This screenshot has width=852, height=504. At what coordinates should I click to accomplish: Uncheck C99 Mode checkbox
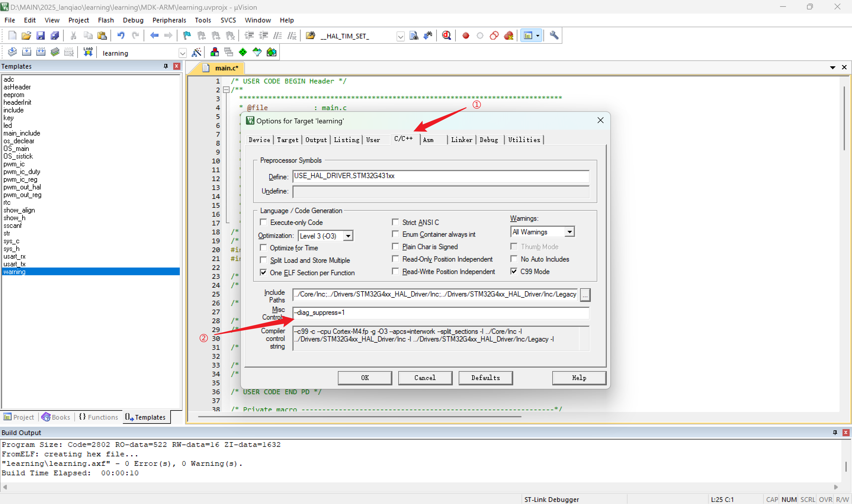point(514,271)
